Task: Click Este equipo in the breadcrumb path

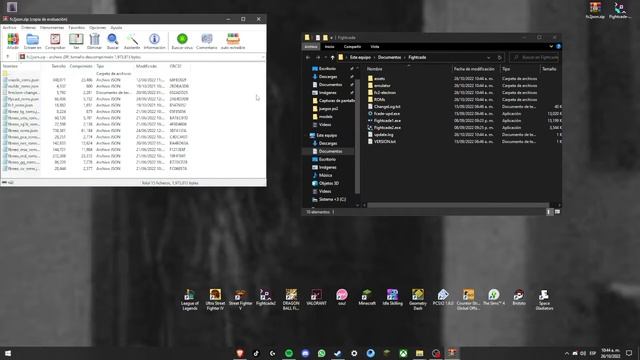Action: pyautogui.click(x=360, y=58)
